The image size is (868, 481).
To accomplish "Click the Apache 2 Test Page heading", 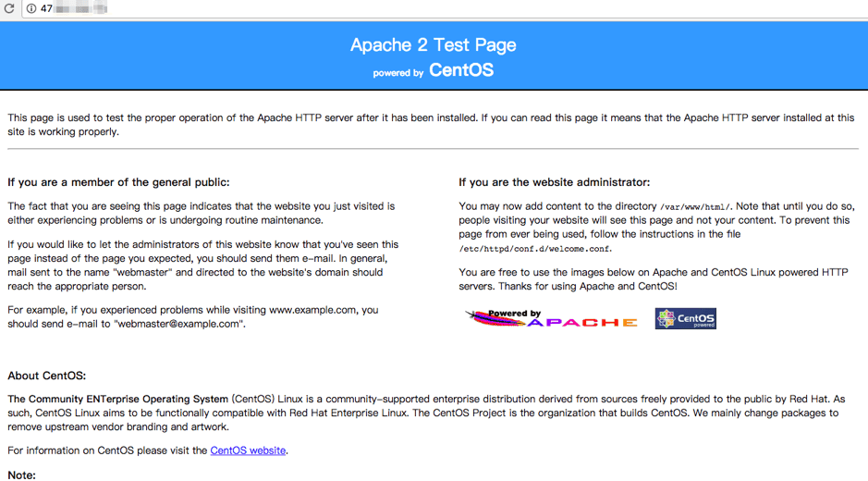I will click(x=434, y=45).
